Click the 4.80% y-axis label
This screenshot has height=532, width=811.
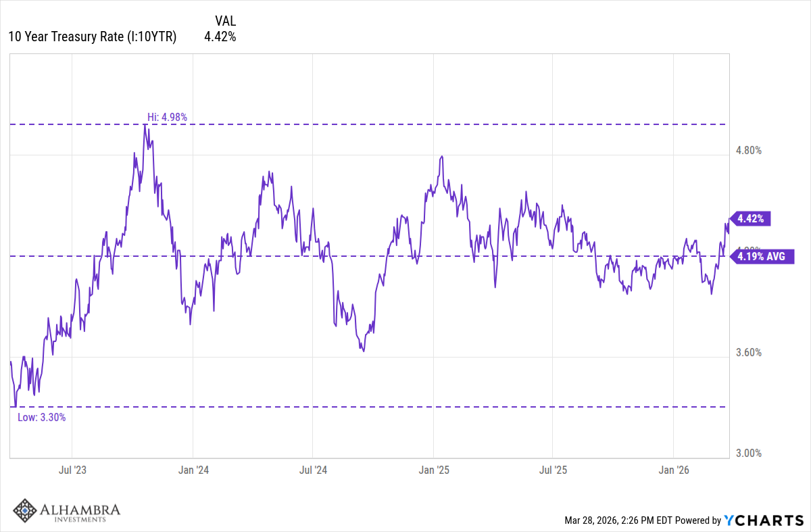tap(748, 150)
